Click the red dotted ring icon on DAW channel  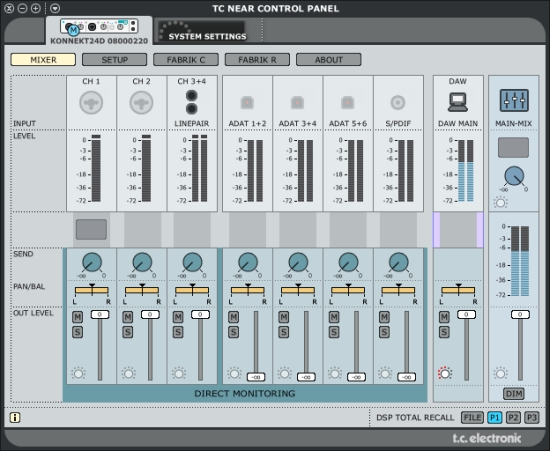tap(445, 373)
